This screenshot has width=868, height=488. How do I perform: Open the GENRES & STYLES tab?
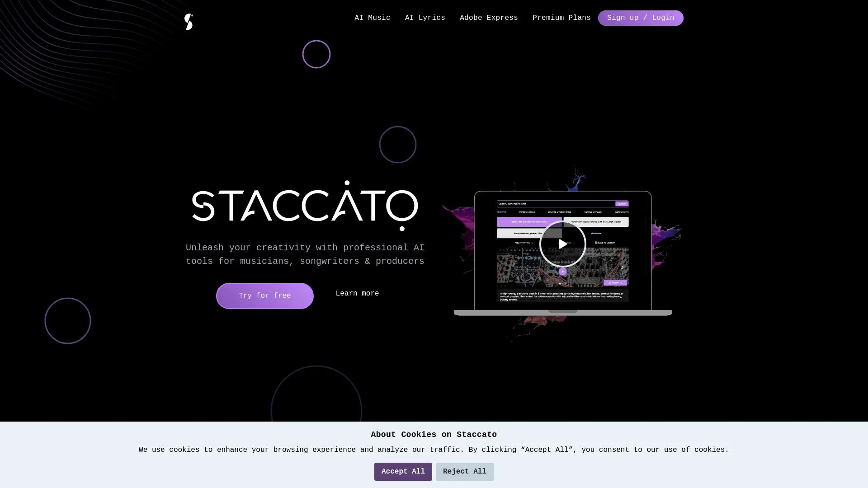[593, 212]
